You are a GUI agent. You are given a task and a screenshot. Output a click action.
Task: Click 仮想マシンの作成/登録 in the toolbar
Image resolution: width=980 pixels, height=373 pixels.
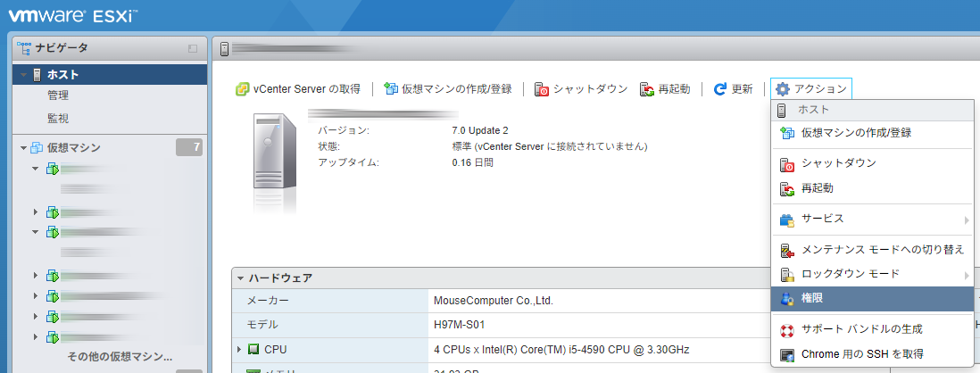click(x=447, y=88)
